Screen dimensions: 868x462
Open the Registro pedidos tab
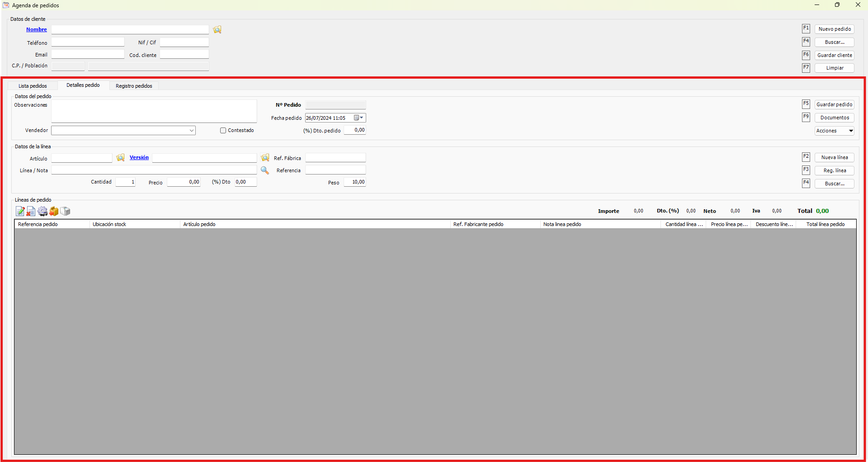pos(134,86)
